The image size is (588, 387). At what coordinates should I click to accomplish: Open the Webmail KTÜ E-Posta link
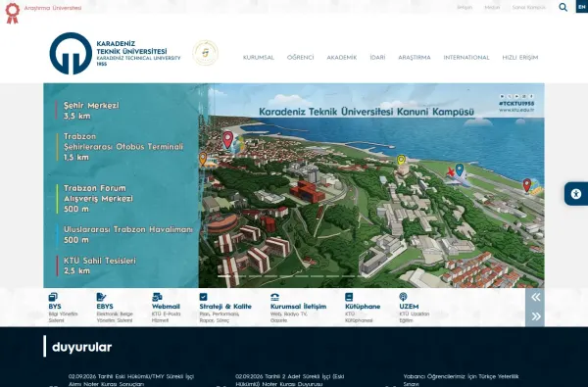(167, 313)
